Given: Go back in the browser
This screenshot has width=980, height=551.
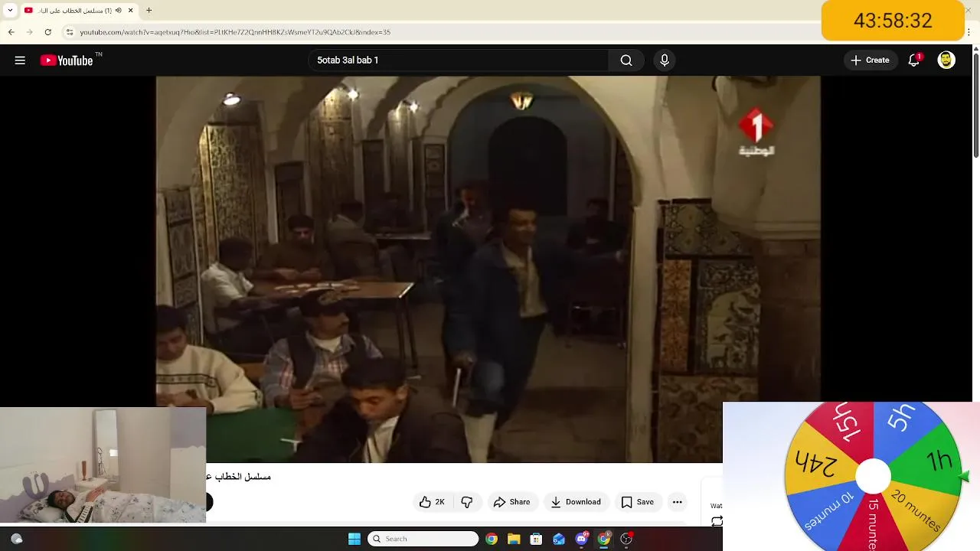Looking at the screenshot, I should (11, 32).
